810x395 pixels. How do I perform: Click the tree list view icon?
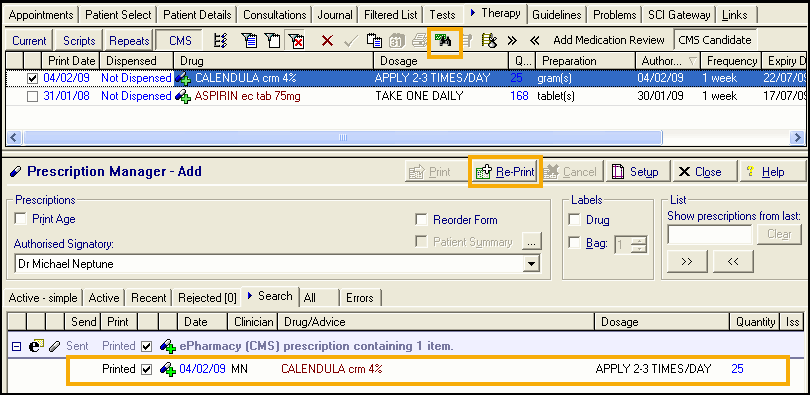click(x=221, y=40)
